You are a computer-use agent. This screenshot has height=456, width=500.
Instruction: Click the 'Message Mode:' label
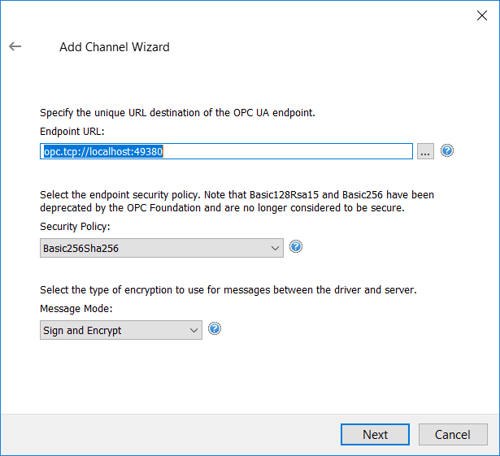76,308
